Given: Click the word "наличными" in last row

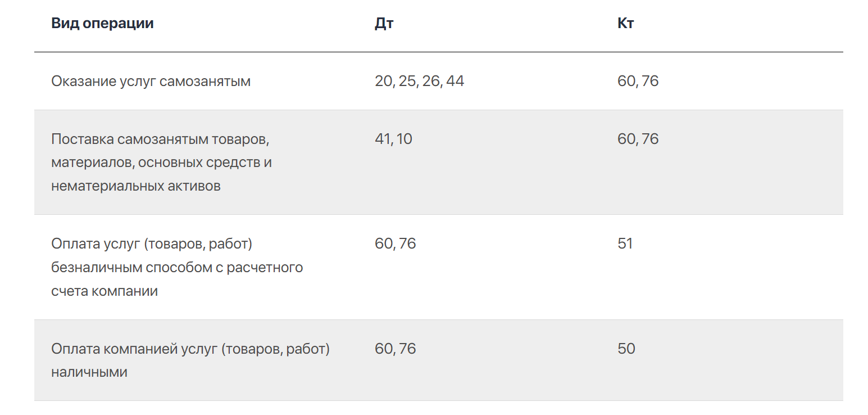Looking at the screenshot, I should point(89,372).
